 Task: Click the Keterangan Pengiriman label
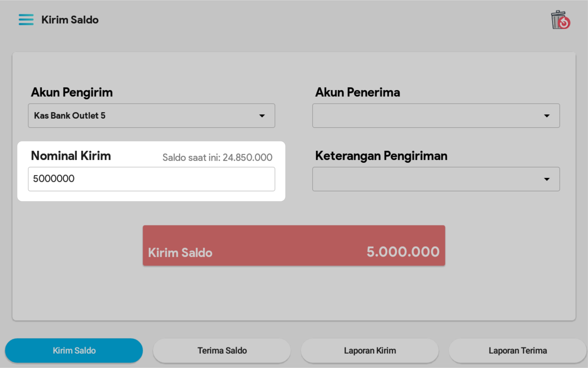coord(381,156)
